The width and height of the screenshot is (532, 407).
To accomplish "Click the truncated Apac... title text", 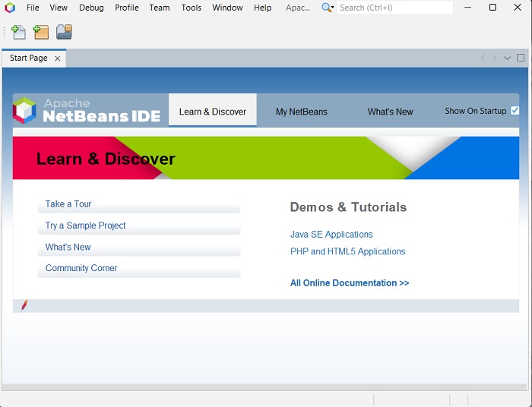I will point(298,8).
